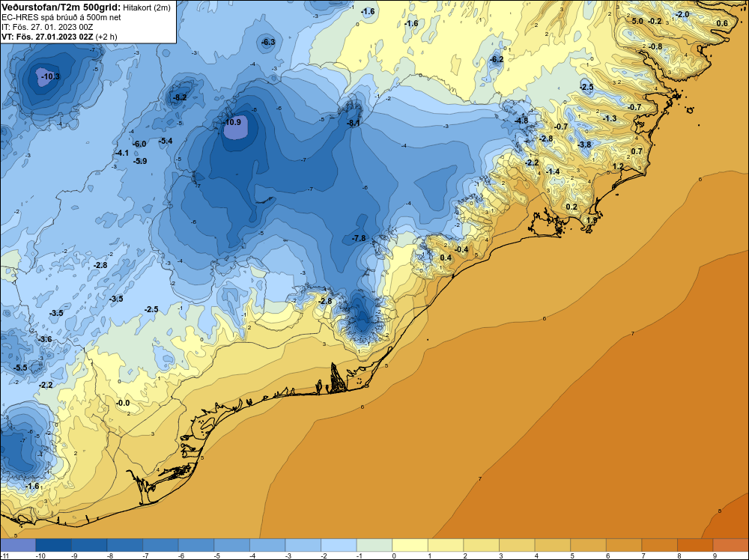
Task: Select the -8.2 temperature reading
Action: 179,98
